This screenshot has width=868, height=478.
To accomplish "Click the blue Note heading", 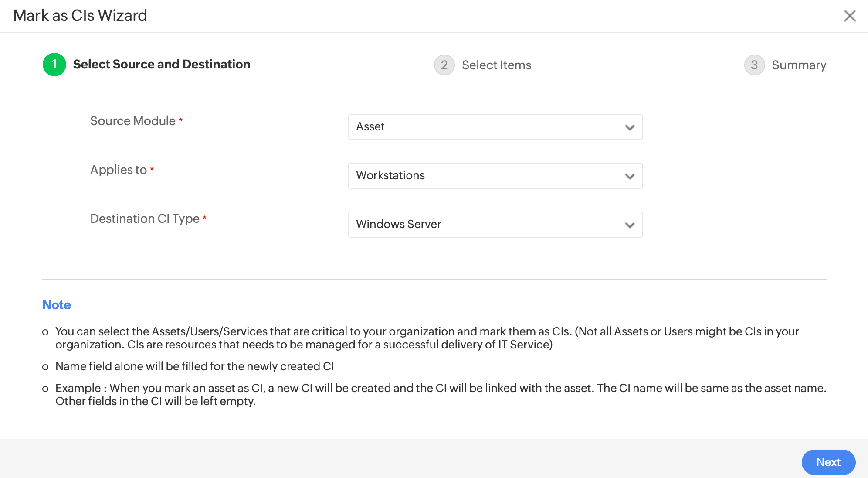I will pos(56,305).
